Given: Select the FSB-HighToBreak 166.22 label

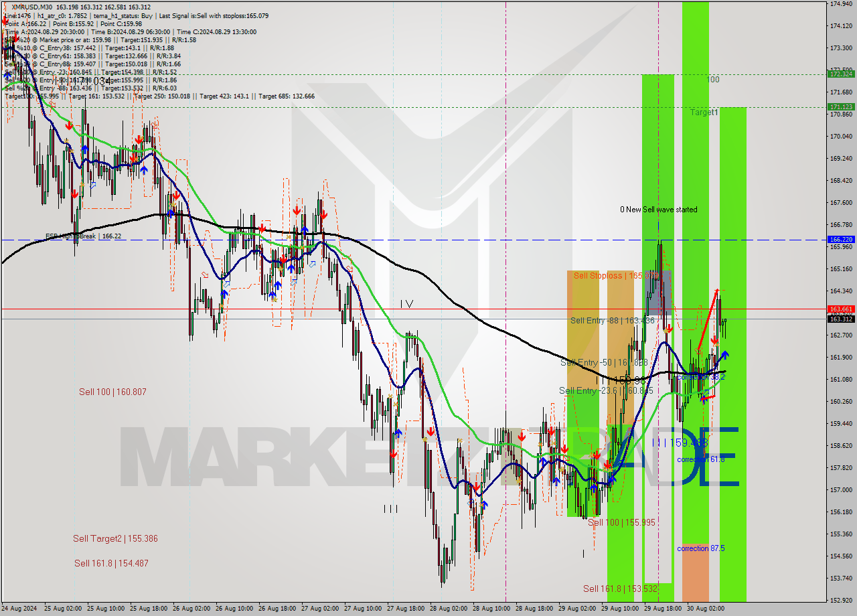Looking at the screenshot, I should tap(83, 236).
